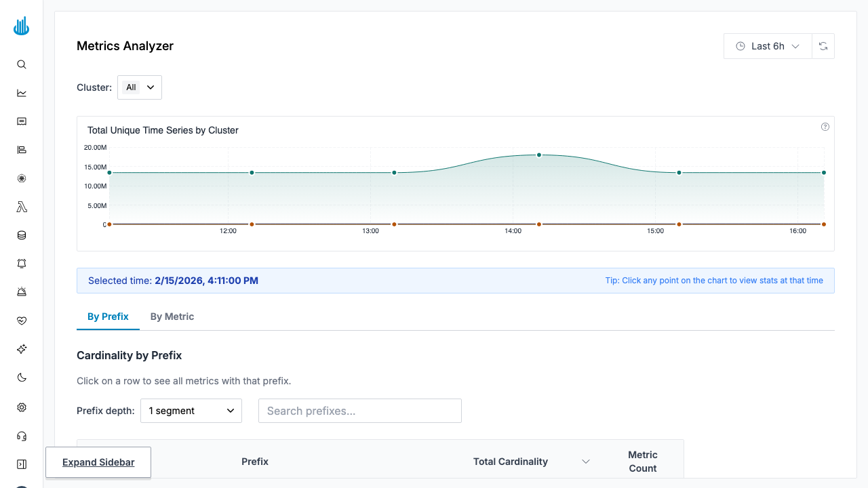Open the search panel from the sidebar
Screen dimensions: 868x488
(x=21, y=64)
